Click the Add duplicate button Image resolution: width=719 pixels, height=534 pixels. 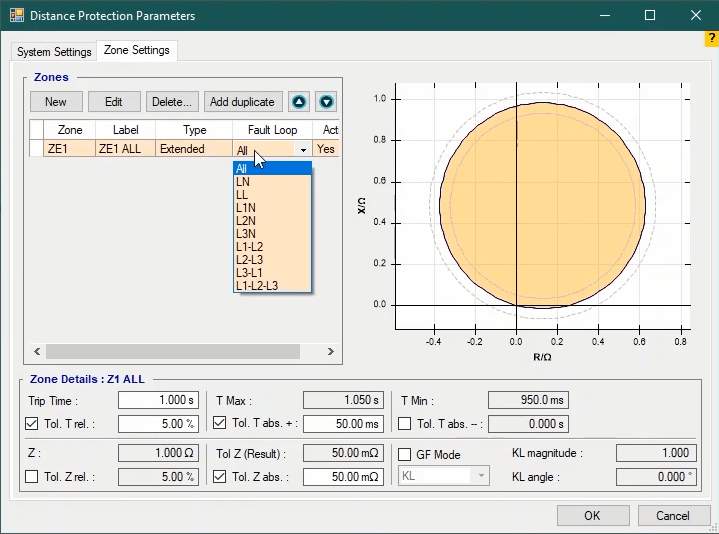coord(242,102)
